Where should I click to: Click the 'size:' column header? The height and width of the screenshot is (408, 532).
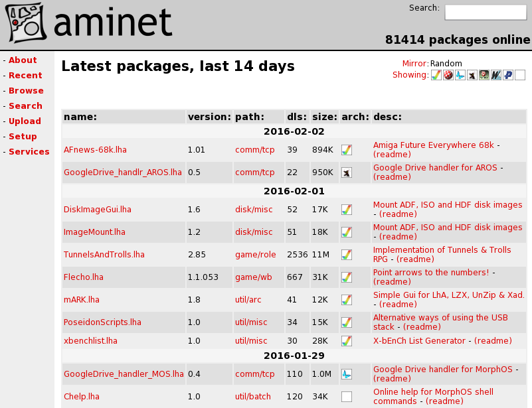(x=325, y=117)
